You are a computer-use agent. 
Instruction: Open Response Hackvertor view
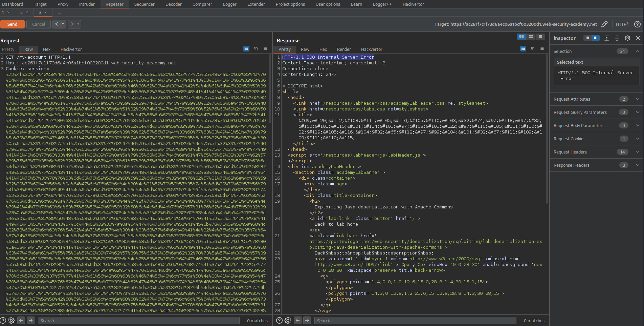[372, 49]
